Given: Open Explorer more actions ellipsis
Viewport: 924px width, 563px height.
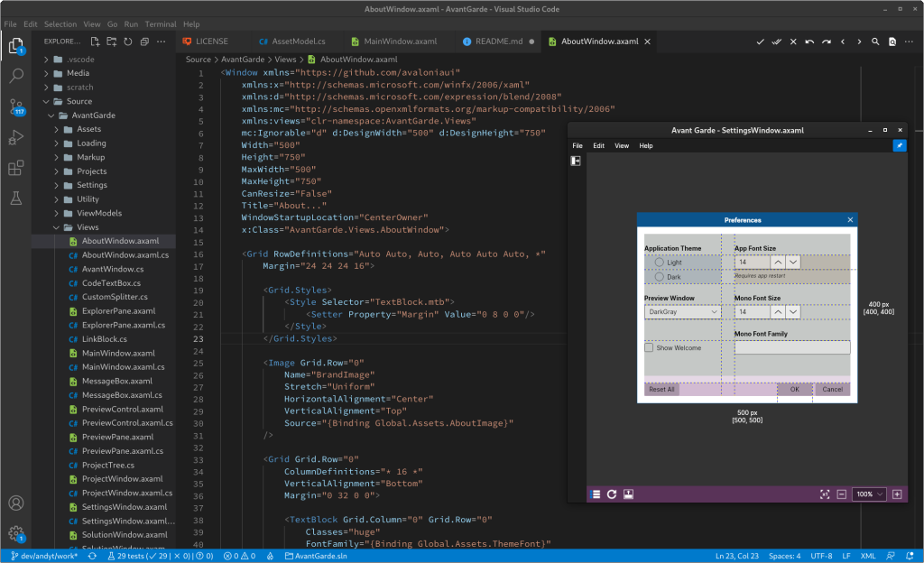Looking at the screenshot, I should [x=161, y=42].
